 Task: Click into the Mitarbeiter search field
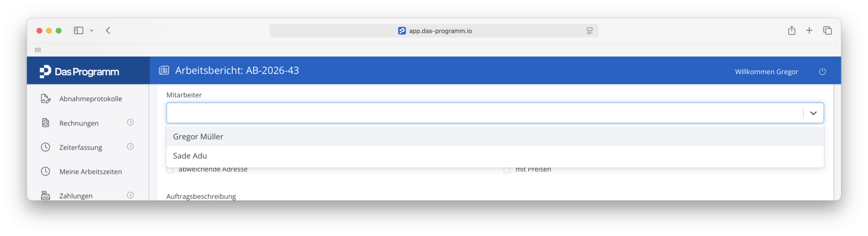485,113
